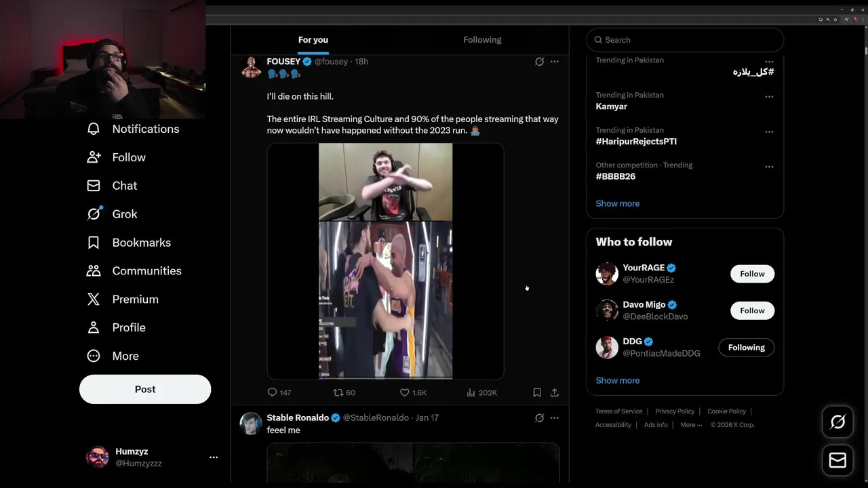Click the Search input field

[x=685, y=40]
